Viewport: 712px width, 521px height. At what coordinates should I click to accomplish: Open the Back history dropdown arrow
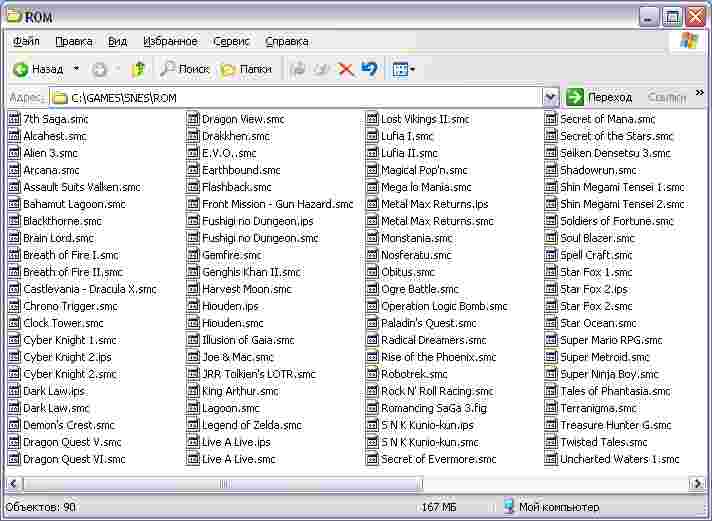pos(76,69)
